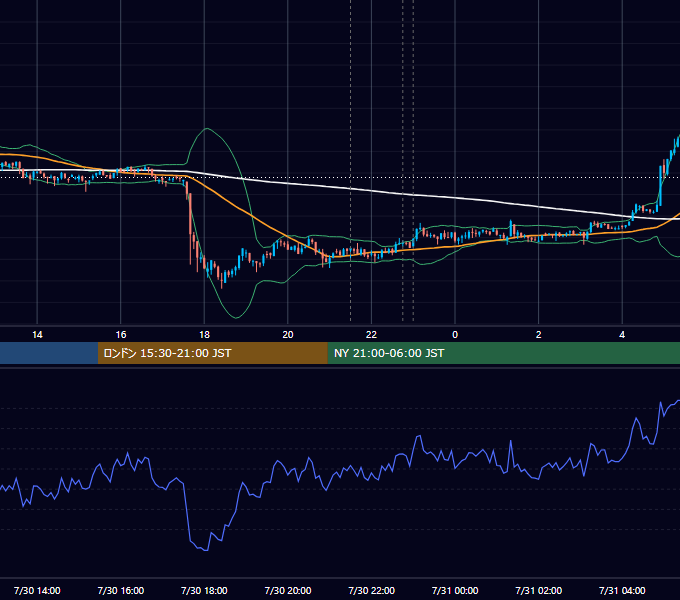This screenshot has width=680, height=600.
Task: Click hour label 22 on price chart axis
Action: click(371, 335)
